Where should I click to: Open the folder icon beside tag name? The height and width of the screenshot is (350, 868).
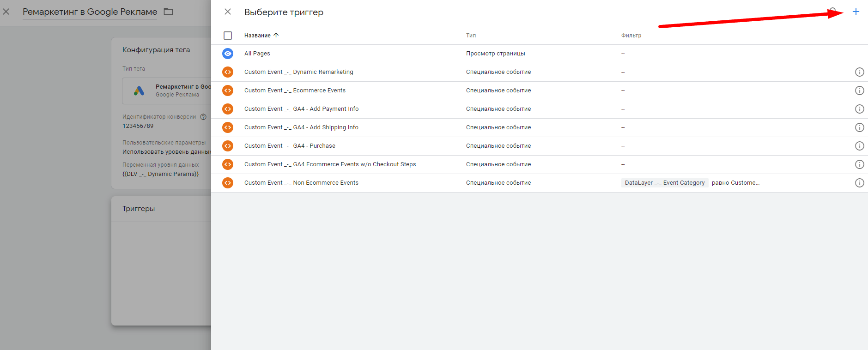tap(169, 12)
